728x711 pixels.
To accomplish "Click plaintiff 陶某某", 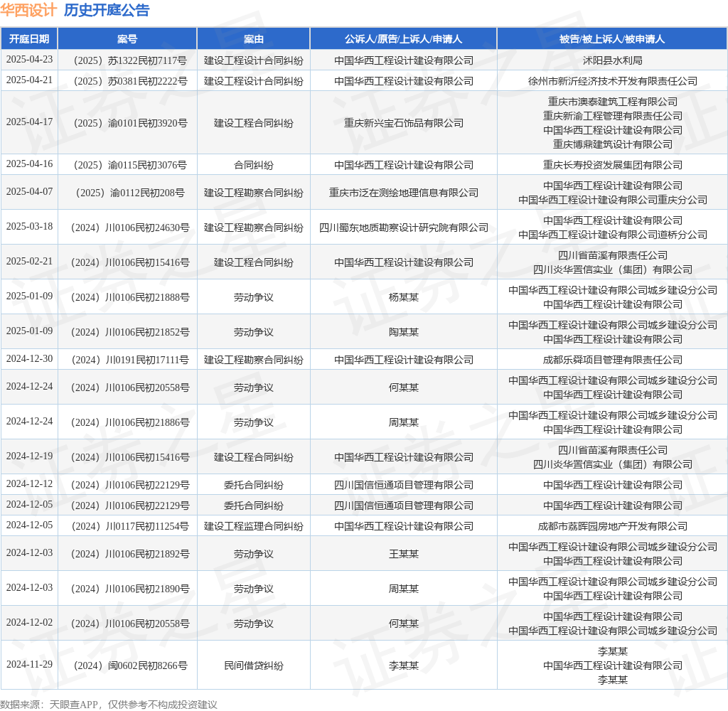I will [x=404, y=332].
